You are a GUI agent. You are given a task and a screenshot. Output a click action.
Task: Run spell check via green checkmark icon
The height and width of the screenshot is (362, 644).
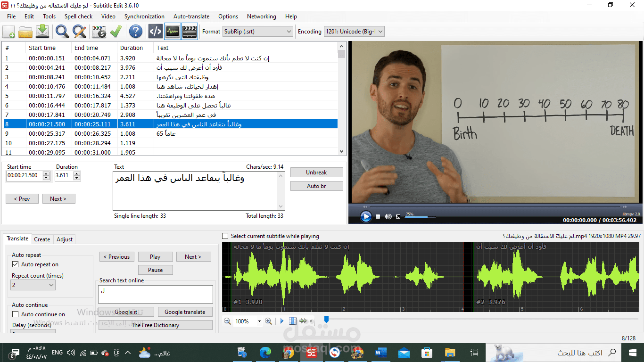tap(116, 32)
